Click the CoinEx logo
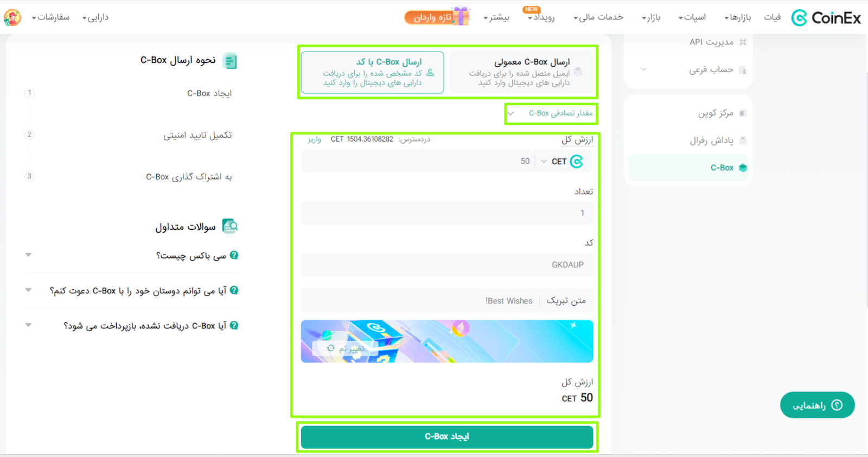The height and width of the screenshot is (457, 868). click(x=826, y=18)
